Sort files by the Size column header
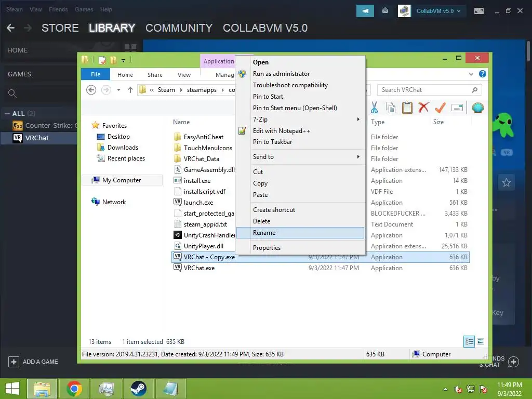The height and width of the screenshot is (399, 532). tap(438, 122)
